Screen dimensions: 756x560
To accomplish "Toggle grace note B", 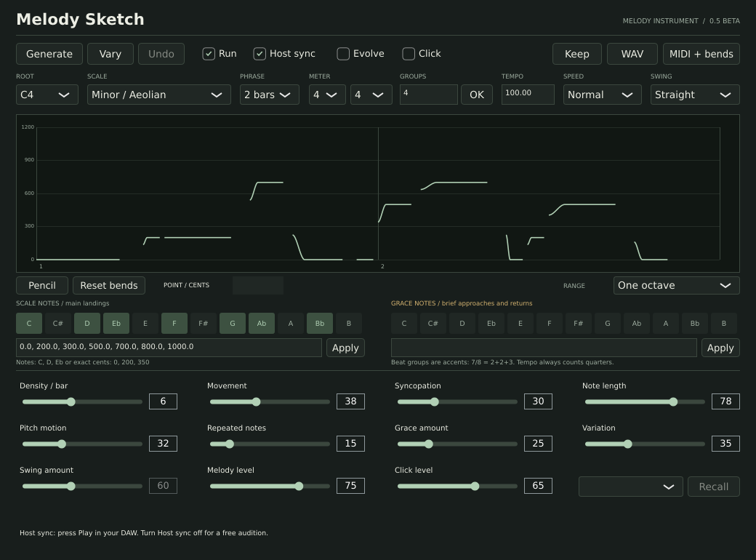I will tap(724, 323).
